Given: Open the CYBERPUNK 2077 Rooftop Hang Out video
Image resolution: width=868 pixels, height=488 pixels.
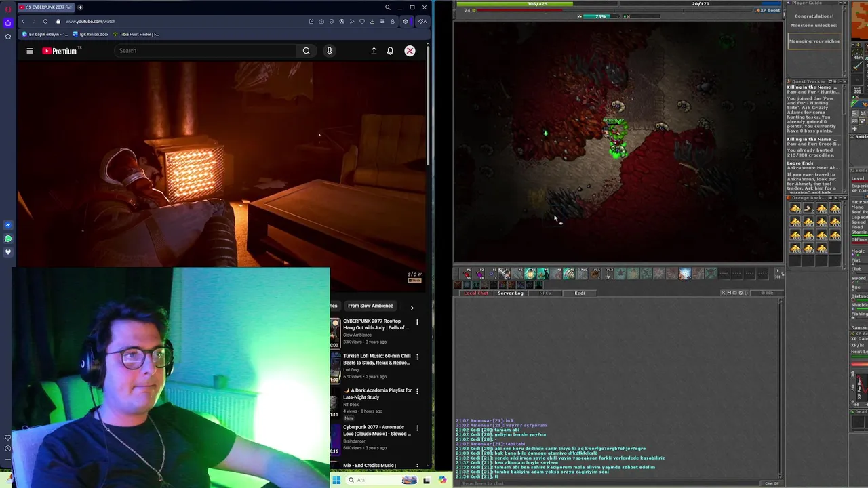Looking at the screenshot, I should pos(376,324).
